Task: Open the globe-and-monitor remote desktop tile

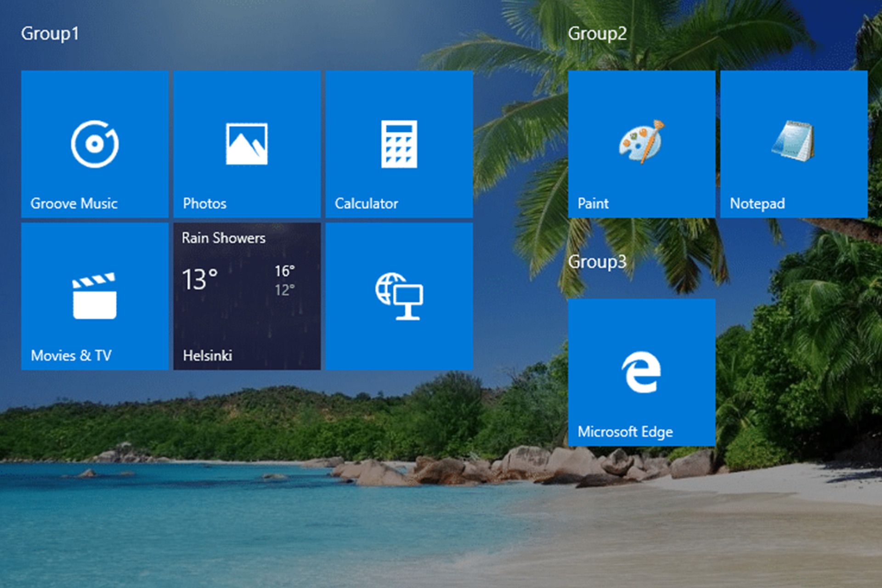Action: click(x=399, y=296)
